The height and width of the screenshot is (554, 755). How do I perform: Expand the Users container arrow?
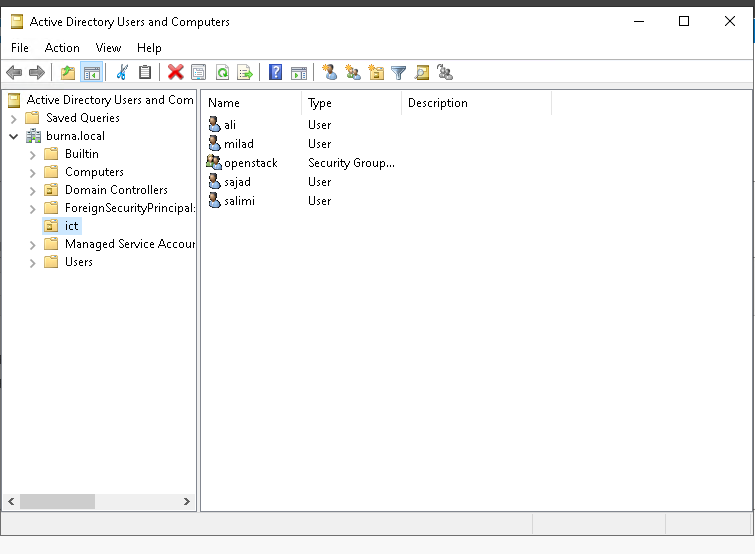(33, 262)
